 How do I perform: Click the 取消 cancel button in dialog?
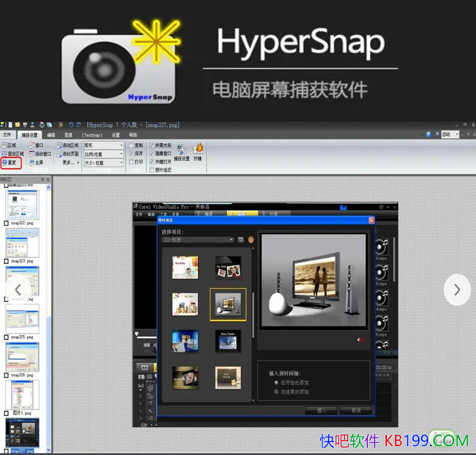[356, 411]
